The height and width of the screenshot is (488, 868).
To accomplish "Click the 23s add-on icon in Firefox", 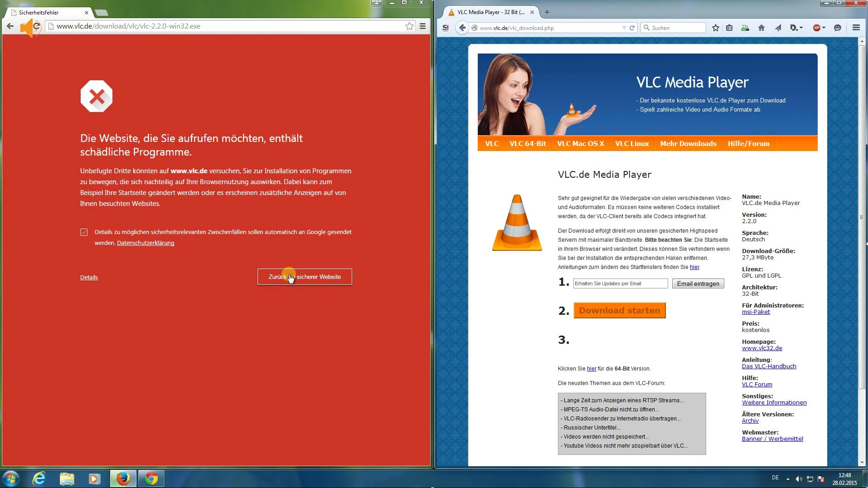I will (745, 28).
